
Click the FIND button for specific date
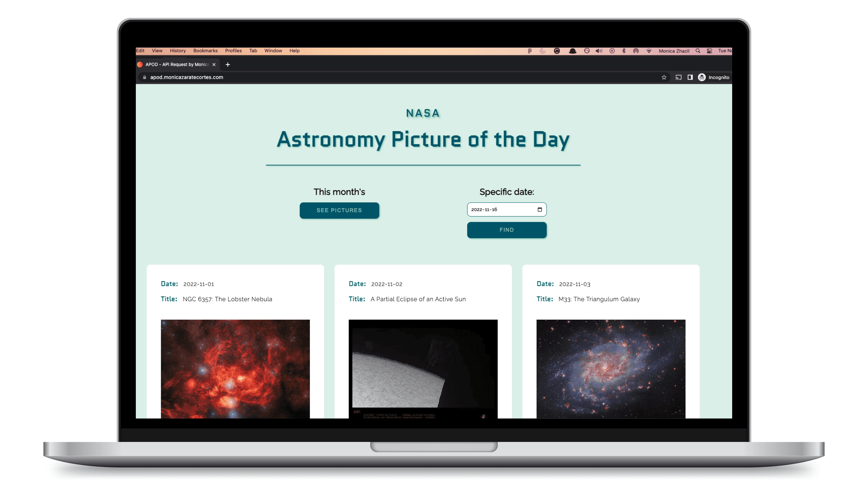506,229
